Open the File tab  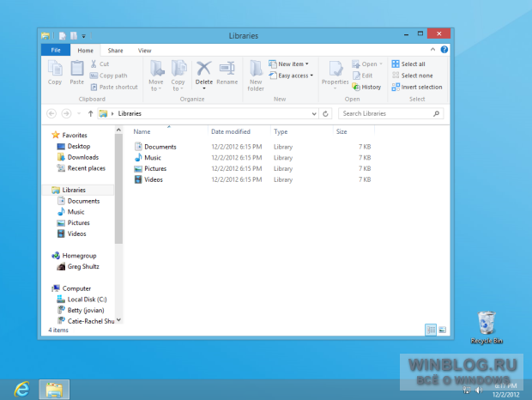coord(56,50)
